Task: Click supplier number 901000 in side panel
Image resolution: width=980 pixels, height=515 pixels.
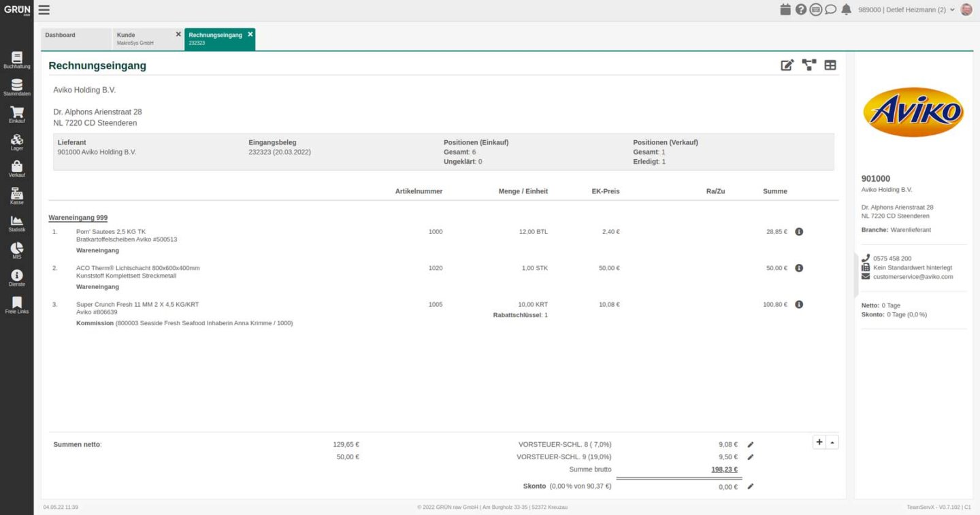Action: (x=876, y=179)
